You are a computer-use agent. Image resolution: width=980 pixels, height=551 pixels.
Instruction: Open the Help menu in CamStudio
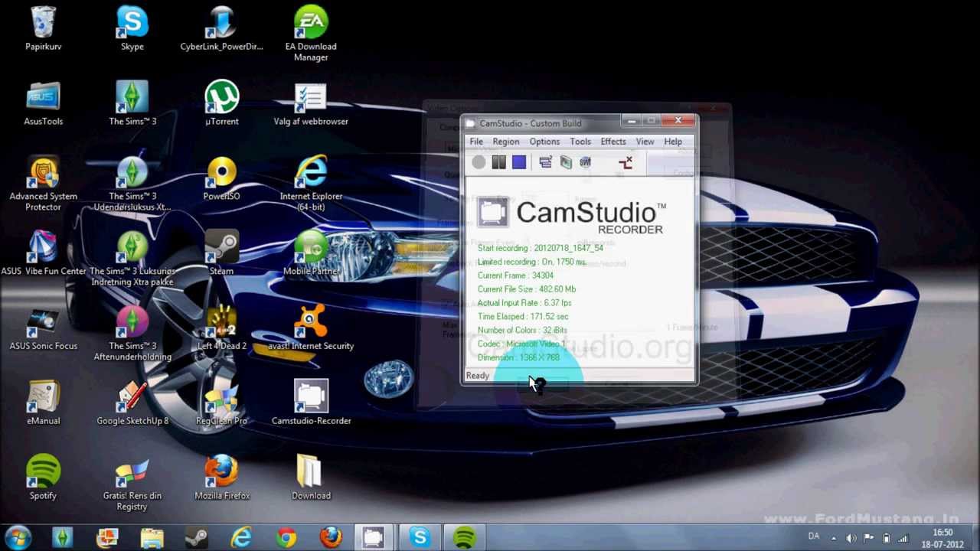[673, 142]
